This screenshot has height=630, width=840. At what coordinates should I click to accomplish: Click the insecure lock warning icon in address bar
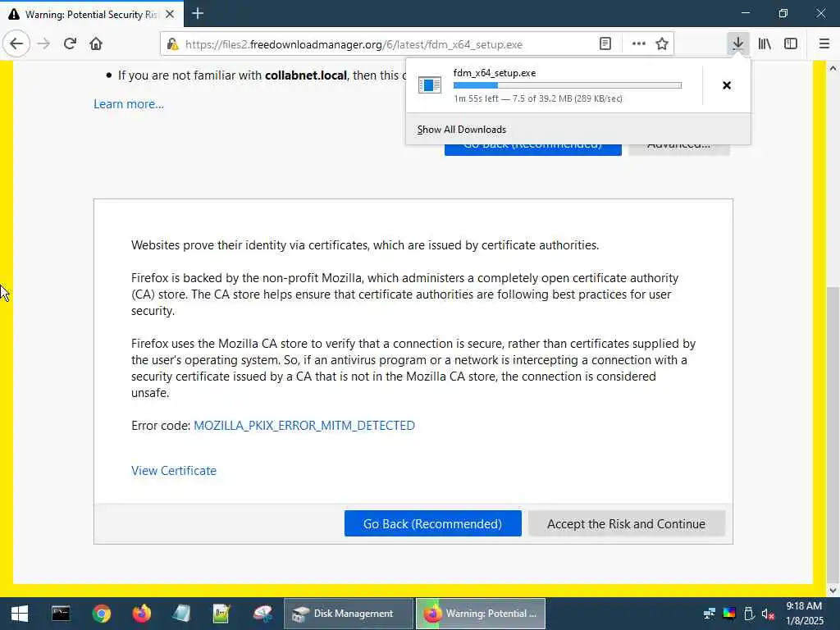pos(172,44)
